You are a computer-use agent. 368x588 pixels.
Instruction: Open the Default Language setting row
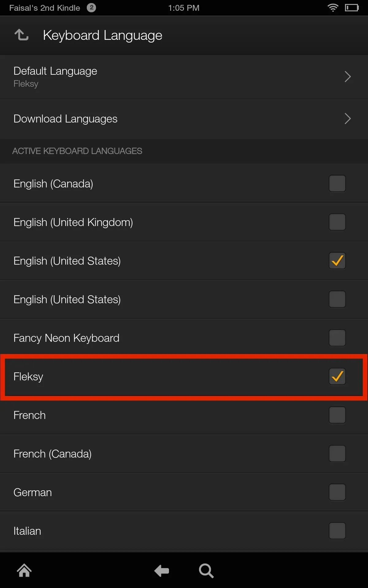point(184,77)
